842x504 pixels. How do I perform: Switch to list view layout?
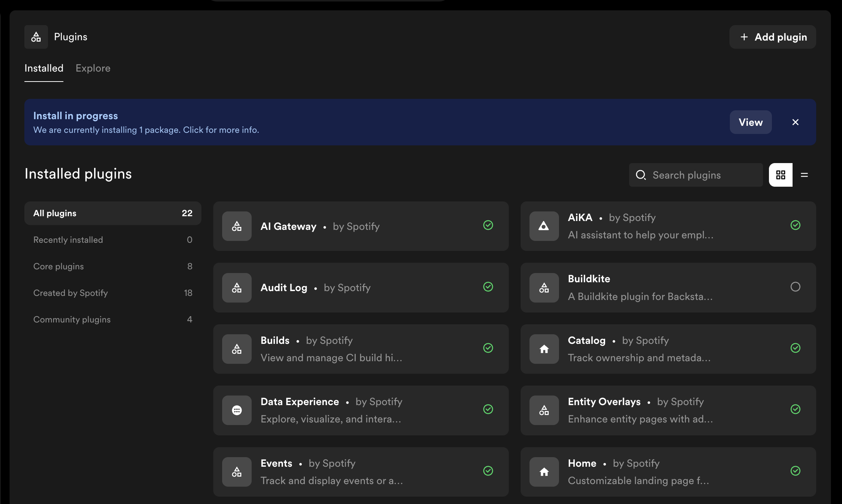pos(804,175)
